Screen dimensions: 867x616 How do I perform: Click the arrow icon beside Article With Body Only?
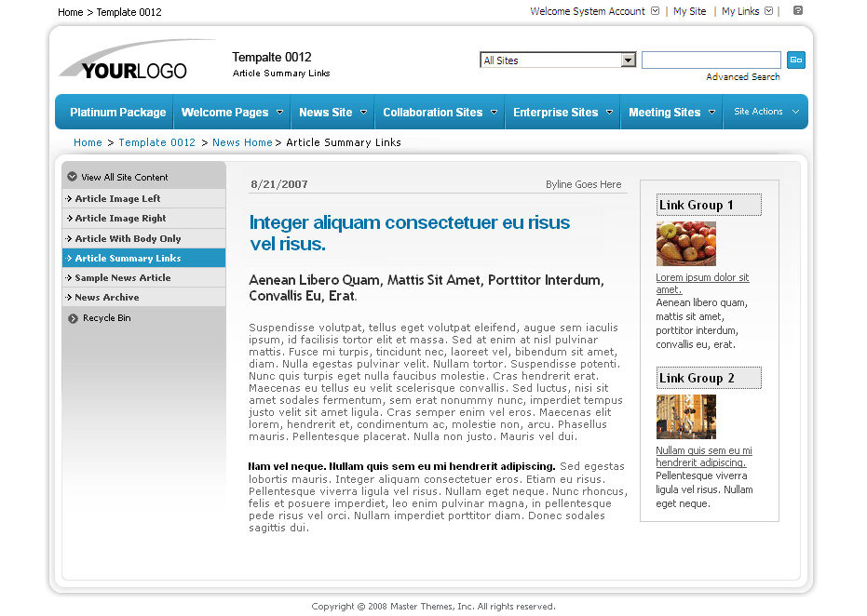pyautogui.click(x=69, y=238)
